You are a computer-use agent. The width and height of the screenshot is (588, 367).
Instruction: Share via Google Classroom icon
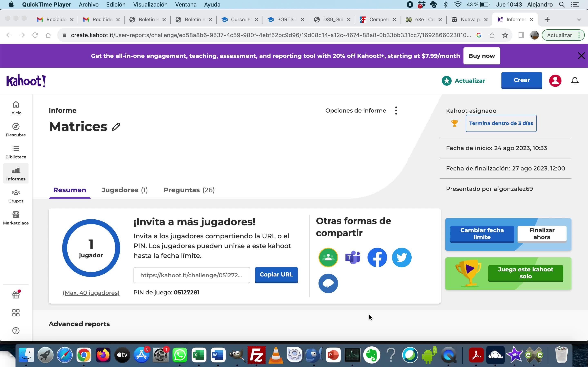[328, 257]
